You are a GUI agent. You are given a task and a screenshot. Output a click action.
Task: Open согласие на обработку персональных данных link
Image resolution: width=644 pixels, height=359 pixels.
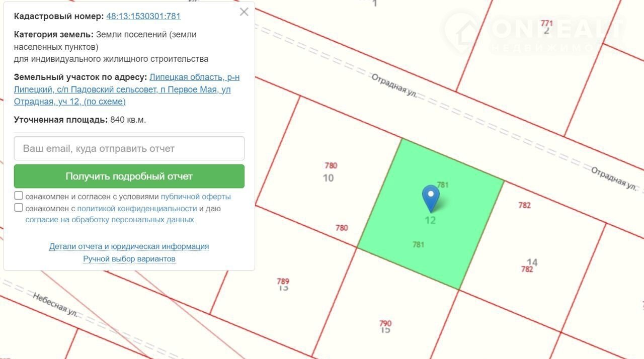point(110,220)
